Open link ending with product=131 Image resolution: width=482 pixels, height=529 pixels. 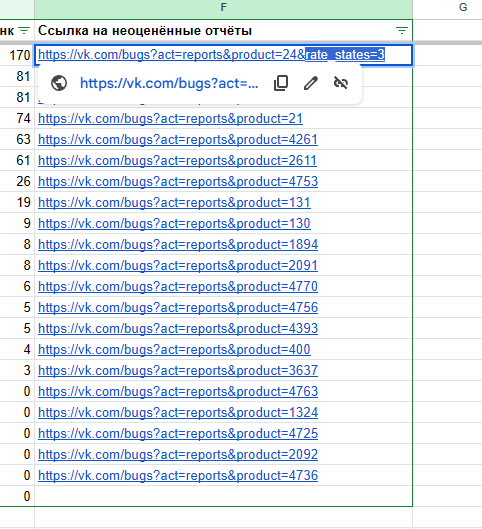coord(174,202)
